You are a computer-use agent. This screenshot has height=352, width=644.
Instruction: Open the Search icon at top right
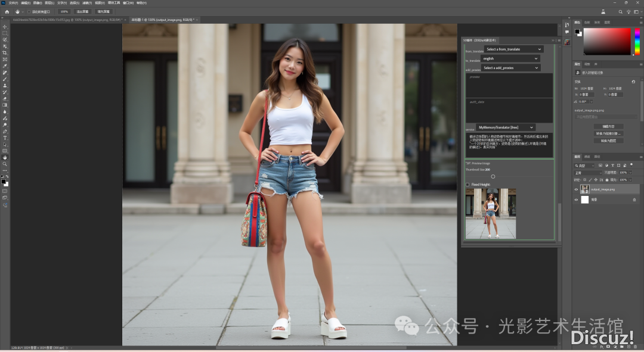coord(620,12)
